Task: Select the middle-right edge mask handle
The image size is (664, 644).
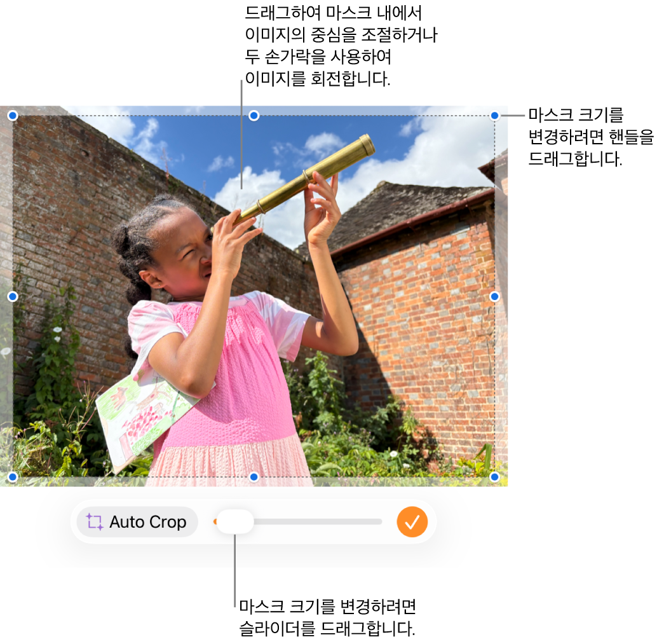Action: point(494,297)
